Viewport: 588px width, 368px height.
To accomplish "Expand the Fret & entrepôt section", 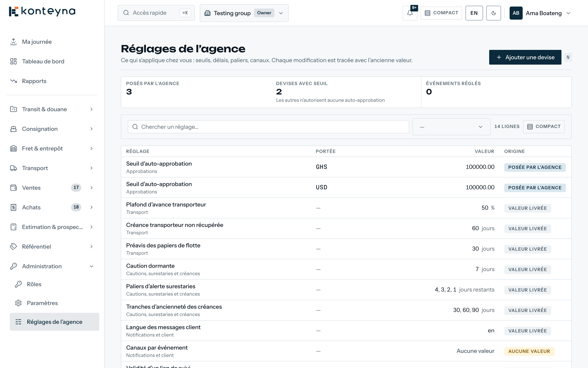I will click(x=92, y=148).
